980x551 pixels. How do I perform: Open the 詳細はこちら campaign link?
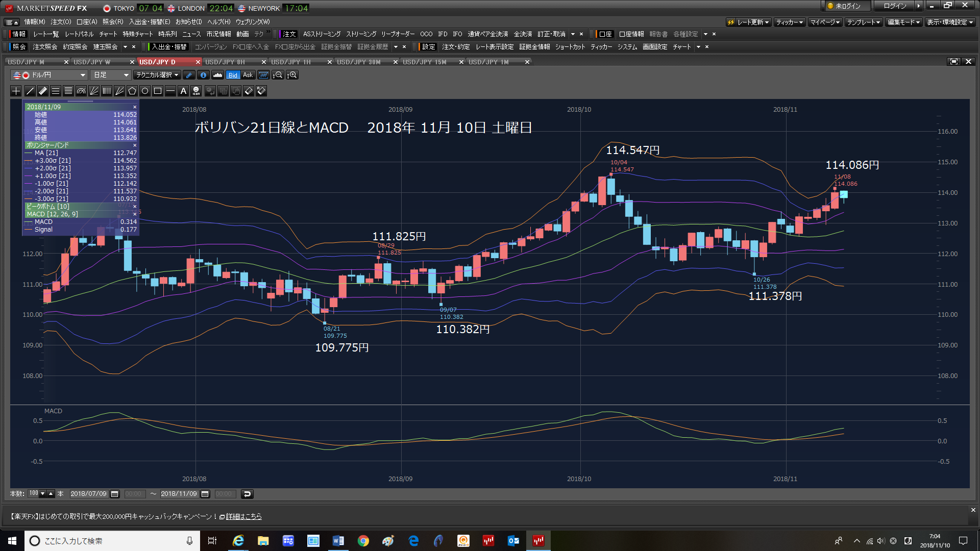coord(244,516)
